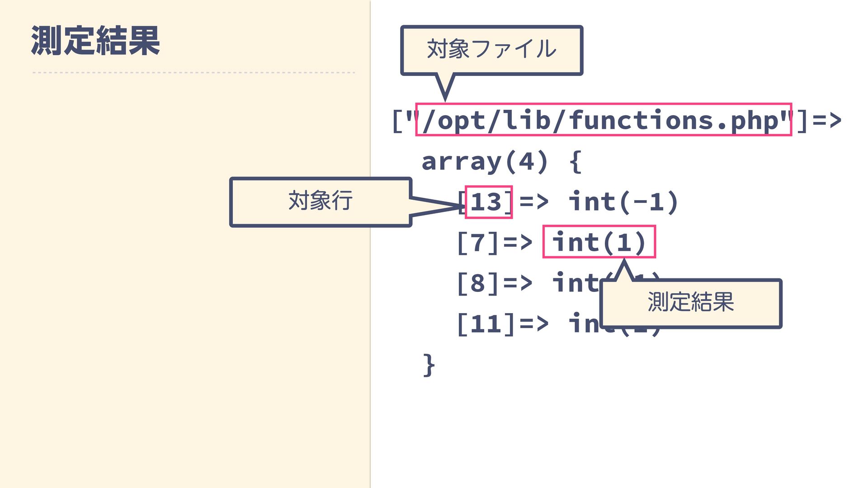
Task: Click the int(-1) value text
Action: click(623, 202)
